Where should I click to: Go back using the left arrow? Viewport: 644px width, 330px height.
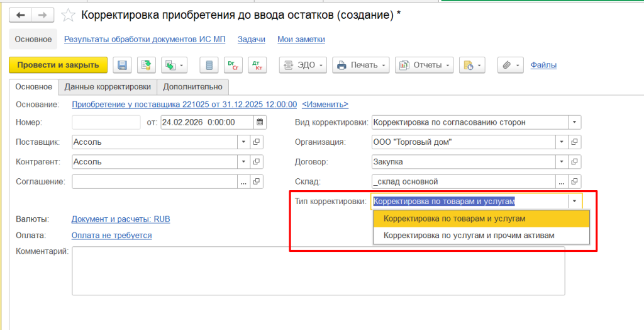point(21,14)
